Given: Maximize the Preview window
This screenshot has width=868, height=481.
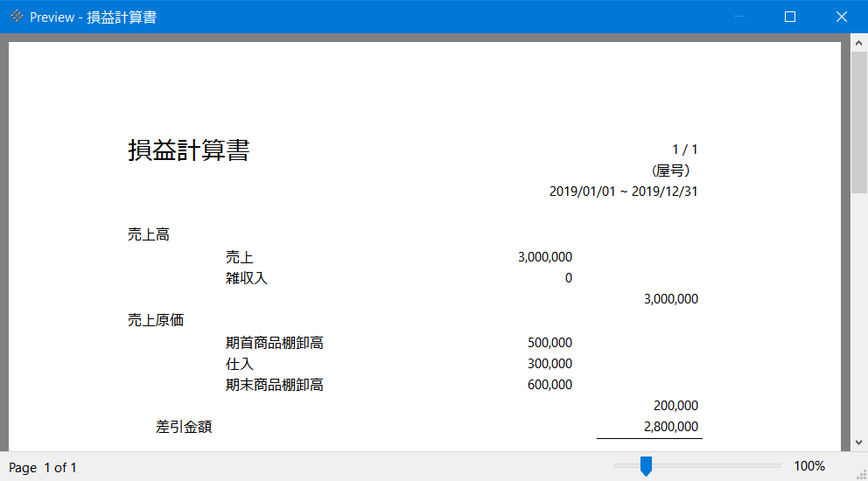Looking at the screenshot, I should [790, 17].
